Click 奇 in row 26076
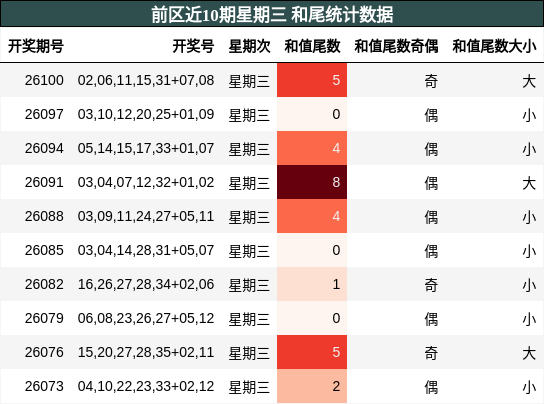Screen dimensions: 544x404 431,353
